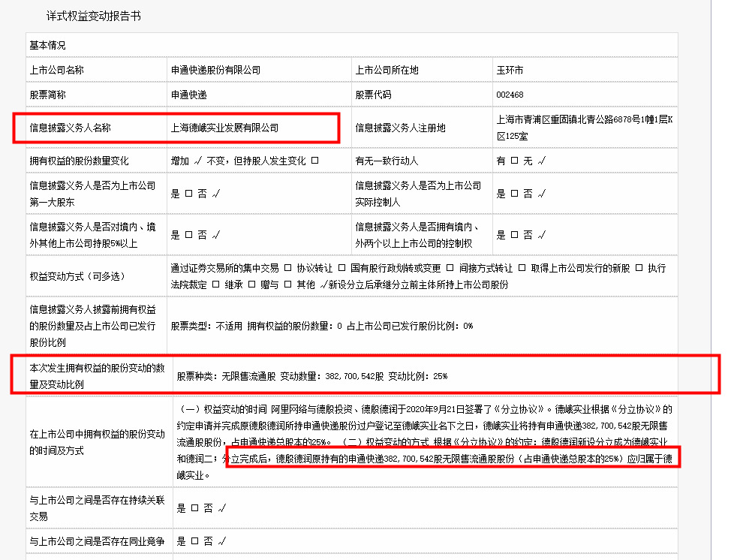This screenshot has height=560, width=731.
Task: Click the 权益变动方式(可多选) label
Action: click(x=77, y=276)
